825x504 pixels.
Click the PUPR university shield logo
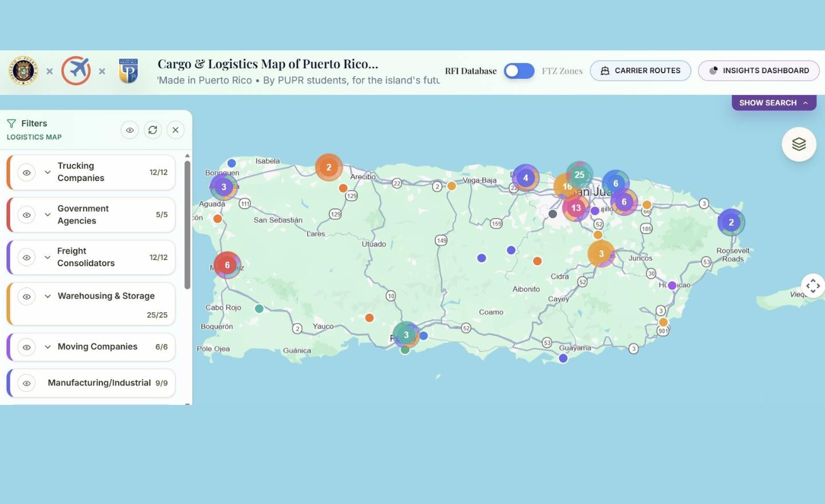point(128,71)
